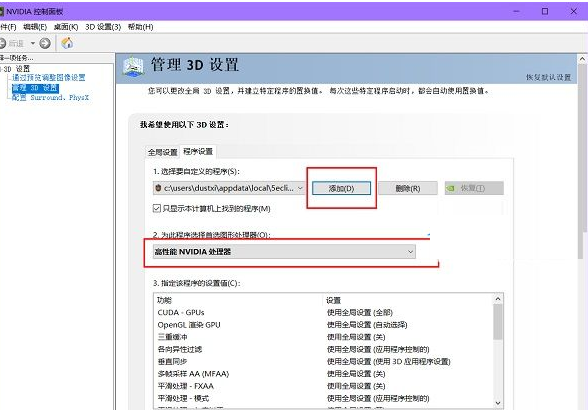Click 使用全局设置 (全部) value
The height and width of the screenshot is (410, 588).
point(360,312)
